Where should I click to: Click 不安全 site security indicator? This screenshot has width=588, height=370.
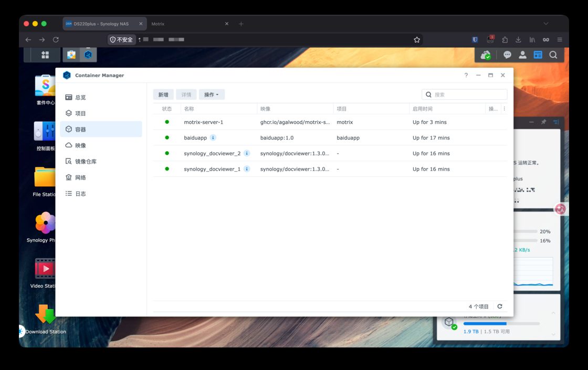121,39
